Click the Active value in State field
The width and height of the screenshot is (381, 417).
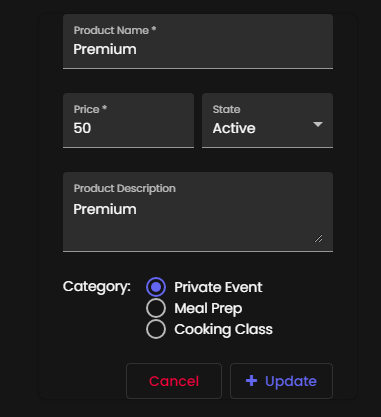point(234,128)
